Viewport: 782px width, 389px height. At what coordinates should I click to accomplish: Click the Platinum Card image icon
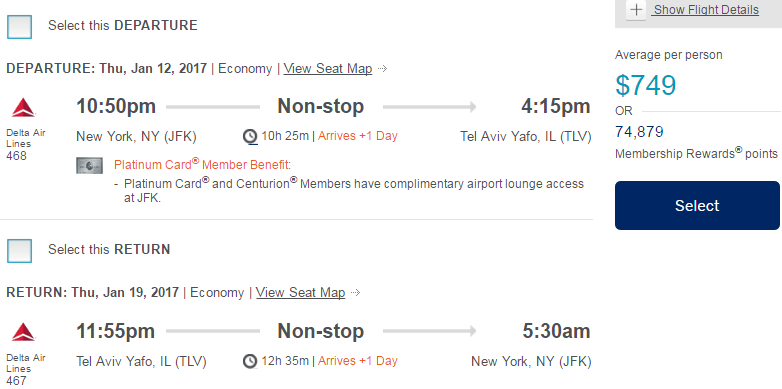89,166
